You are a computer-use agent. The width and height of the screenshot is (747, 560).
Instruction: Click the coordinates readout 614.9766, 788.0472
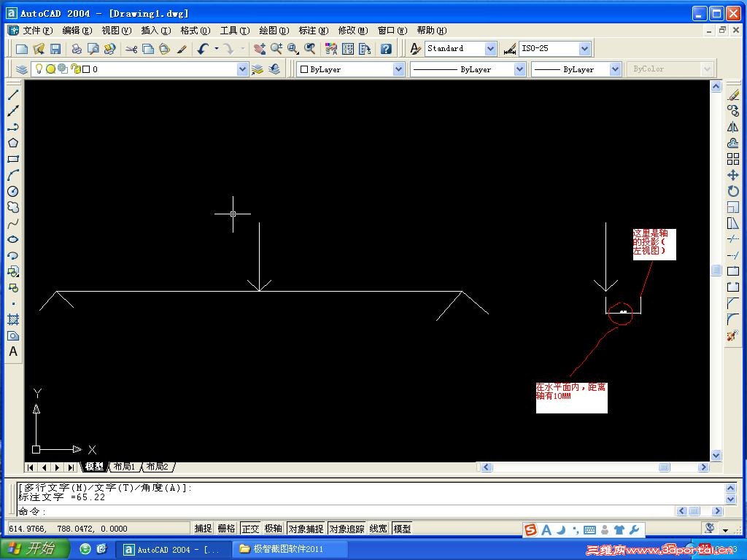69,529
